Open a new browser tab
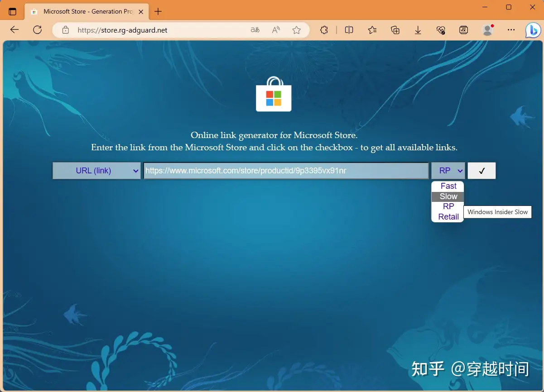 158,12
